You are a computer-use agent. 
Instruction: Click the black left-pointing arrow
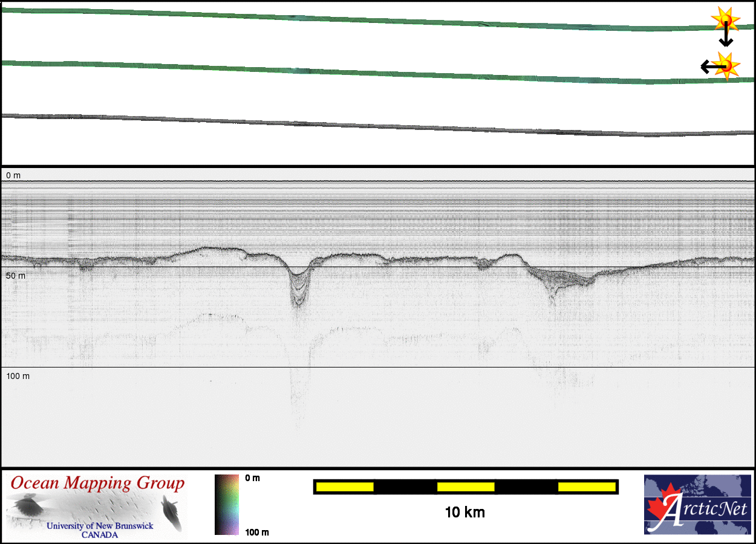pyautogui.click(x=709, y=66)
